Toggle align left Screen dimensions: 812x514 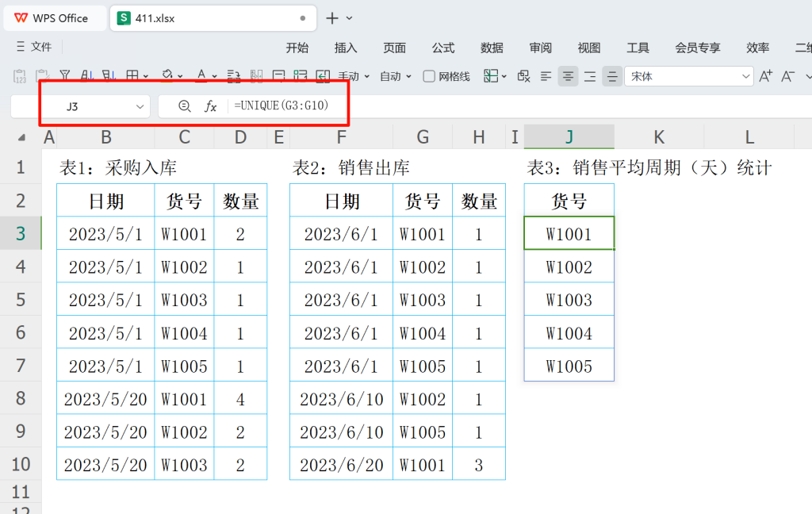click(x=546, y=77)
